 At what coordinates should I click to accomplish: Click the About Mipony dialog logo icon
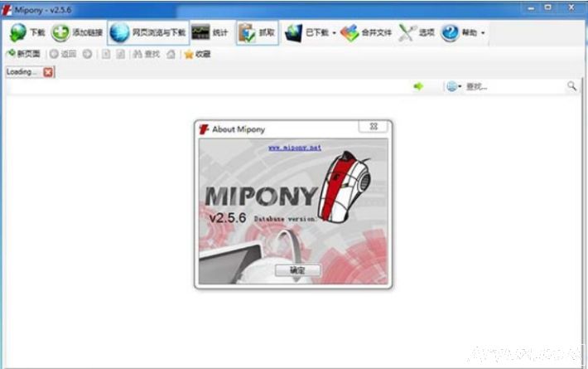(x=204, y=129)
